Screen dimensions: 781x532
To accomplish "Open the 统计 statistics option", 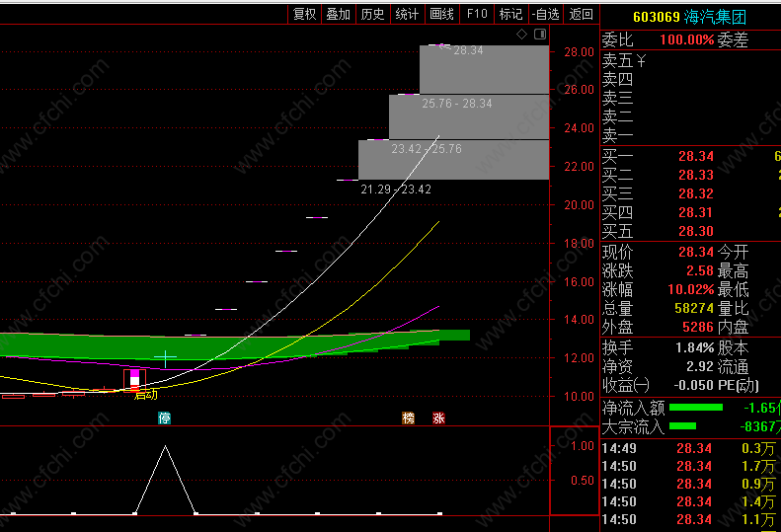I will 408,14.
